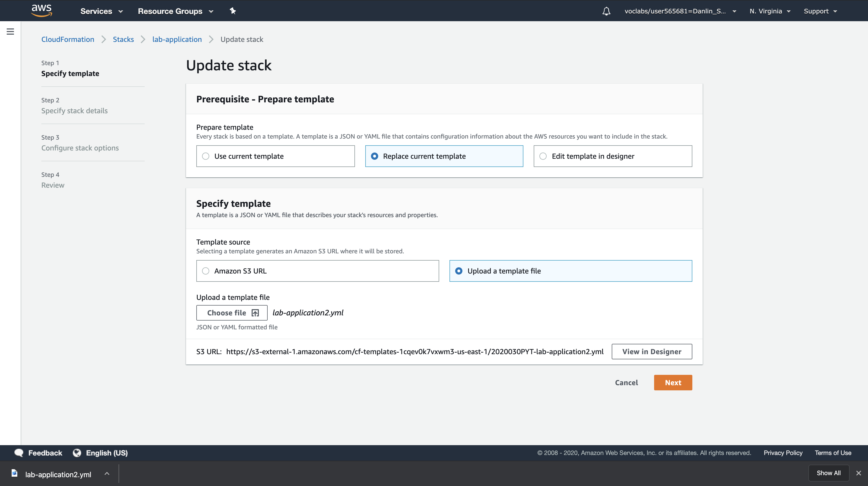Close the downloads bar
Image resolution: width=868 pixels, height=486 pixels.
click(x=858, y=473)
